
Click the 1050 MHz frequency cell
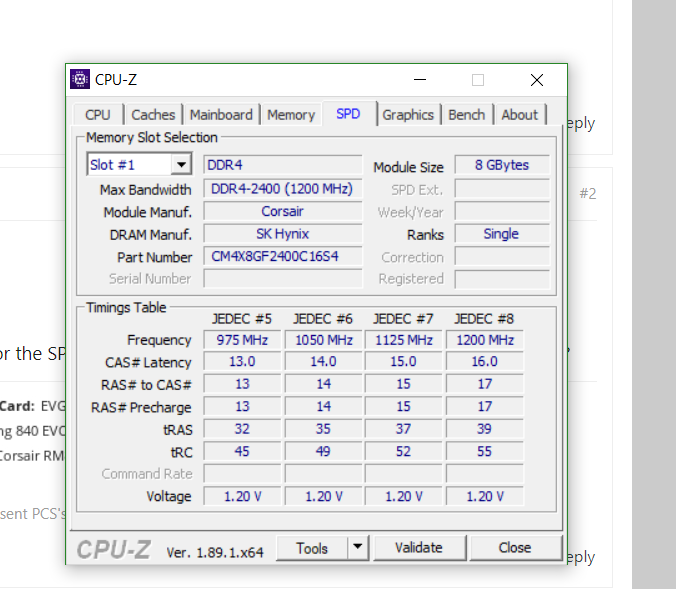click(x=324, y=340)
